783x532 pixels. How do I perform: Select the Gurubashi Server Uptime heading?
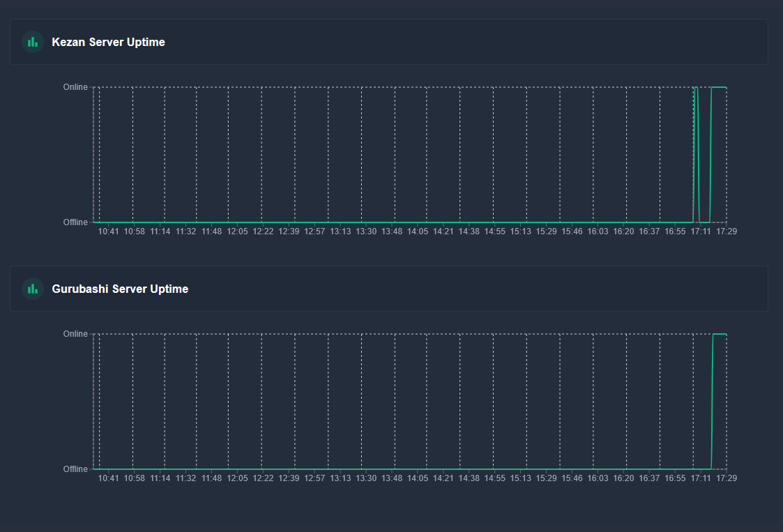[x=120, y=289]
